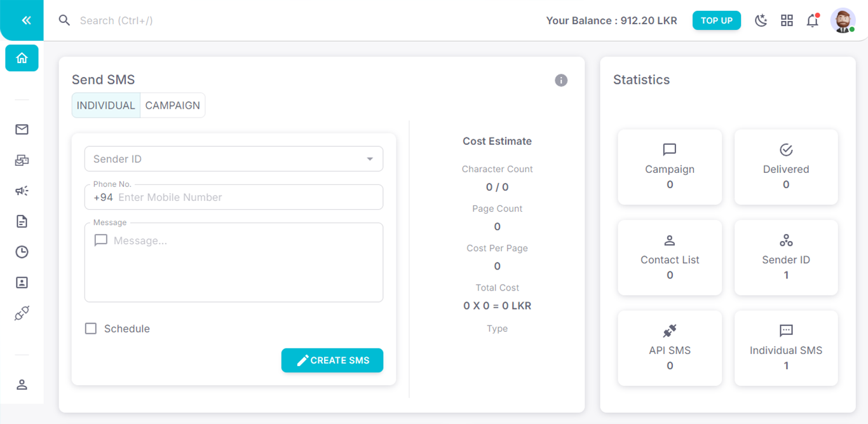This screenshot has width=868, height=424.
Task: Open the envelope messages icon in sidebar
Action: tap(22, 130)
